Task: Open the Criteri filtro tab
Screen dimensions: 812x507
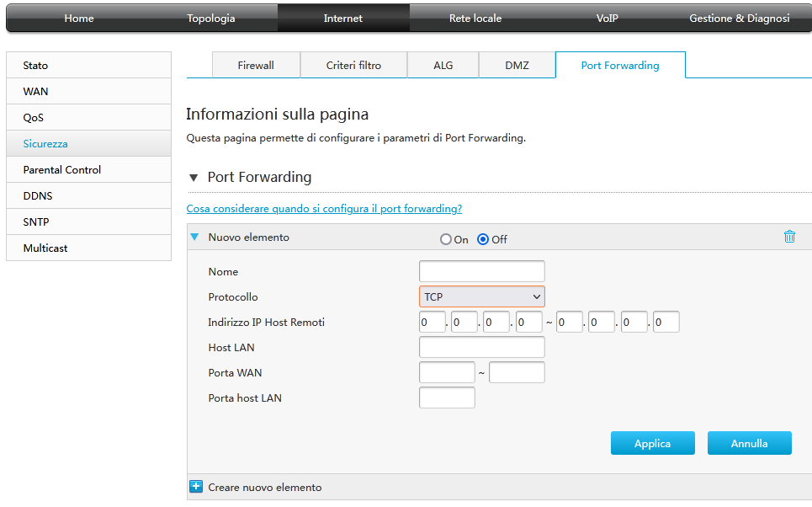Action: tap(353, 65)
